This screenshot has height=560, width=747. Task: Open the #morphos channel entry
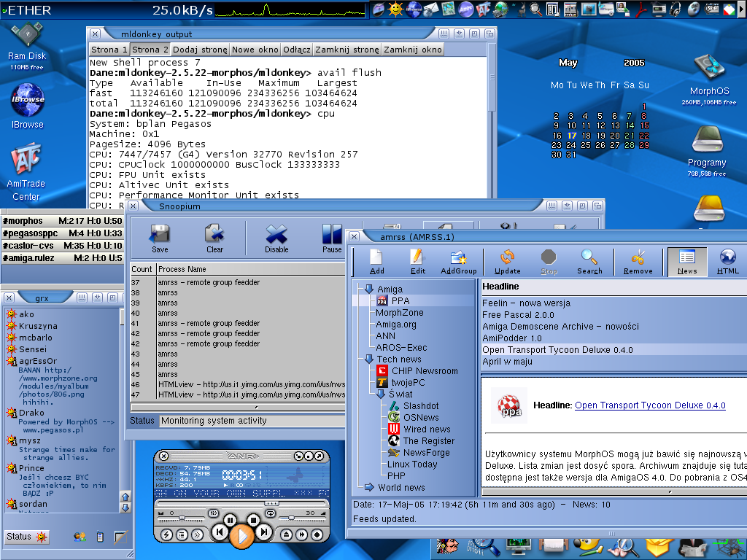(x=63, y=221)
